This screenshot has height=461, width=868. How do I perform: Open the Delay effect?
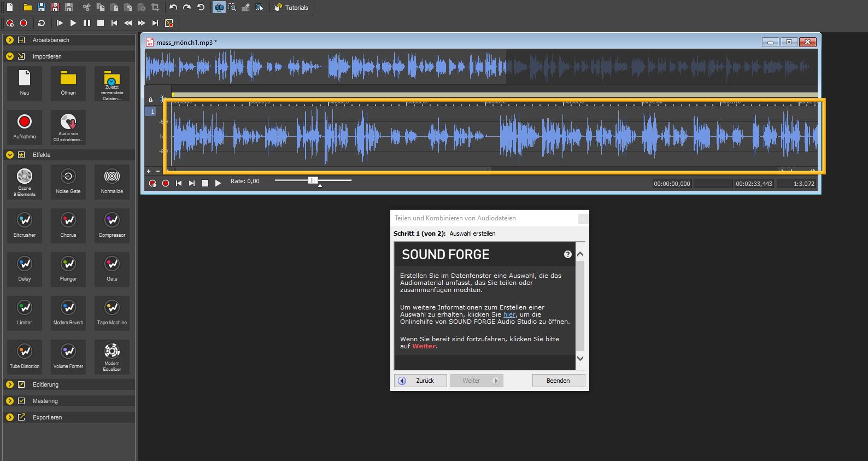point(25,270)
